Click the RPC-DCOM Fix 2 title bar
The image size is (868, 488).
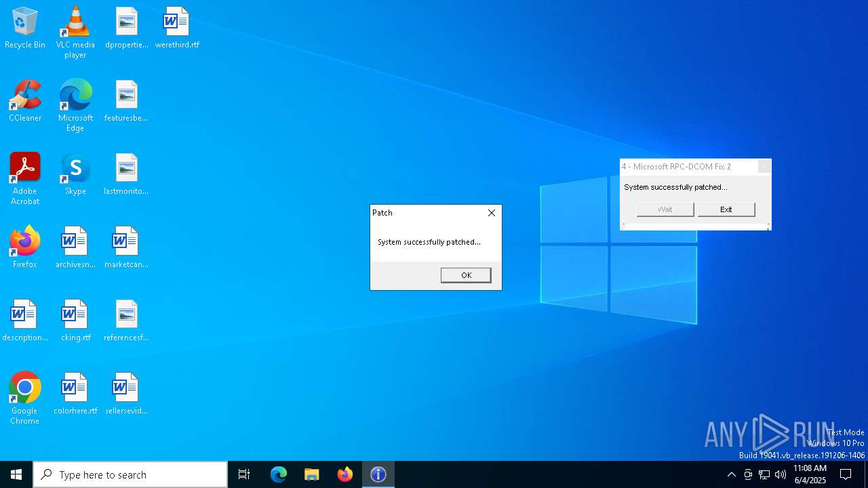click(688, 167)
